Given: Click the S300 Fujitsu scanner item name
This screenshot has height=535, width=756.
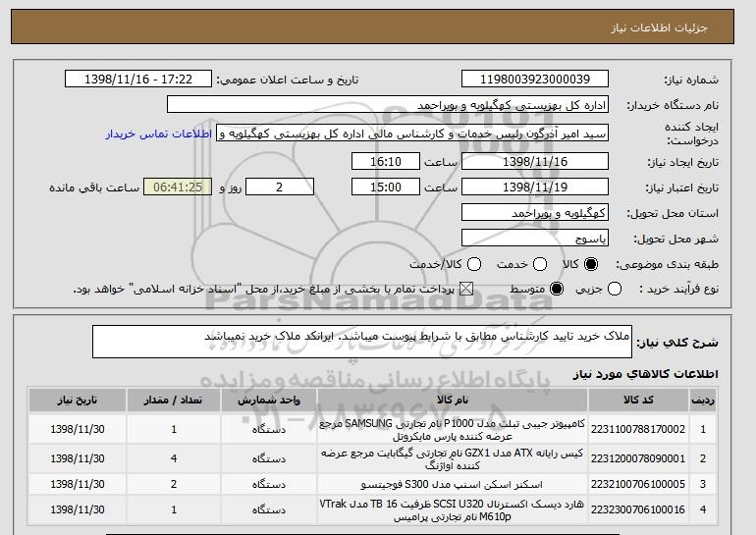Looking at the screenshot, I should 452,484.
